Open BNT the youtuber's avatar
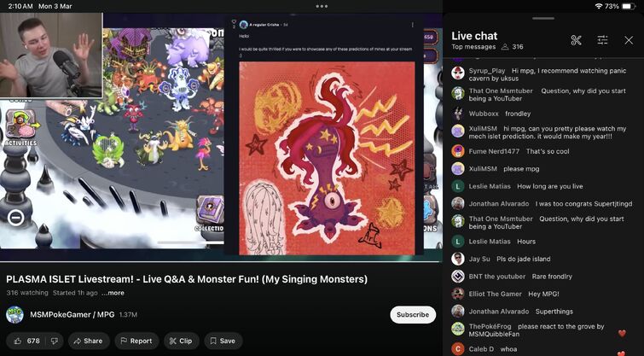644x356 pixels. 457,277
